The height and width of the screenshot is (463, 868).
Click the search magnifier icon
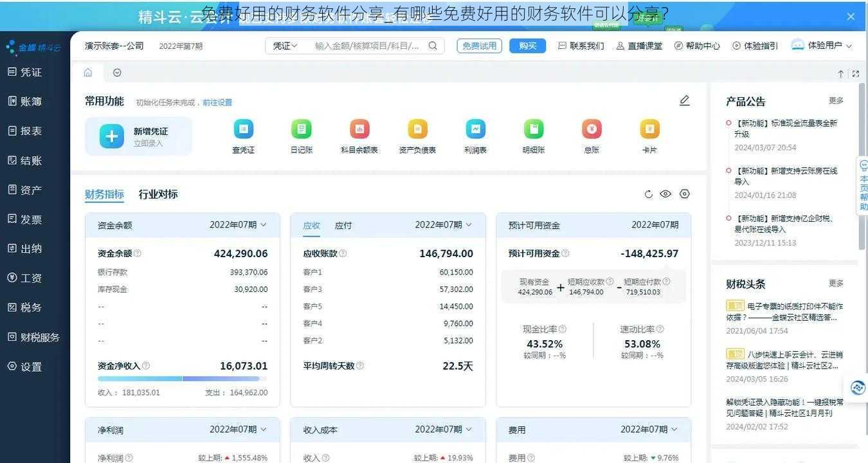click(x=433, y=46)
